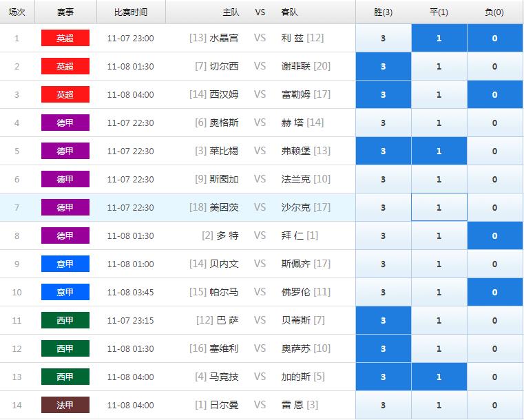The image size is (524, 420).
Task: Select loss (0) for 塞维利 vs 奥萨苏
Action: pyautogui.click(x=494, y=348)
